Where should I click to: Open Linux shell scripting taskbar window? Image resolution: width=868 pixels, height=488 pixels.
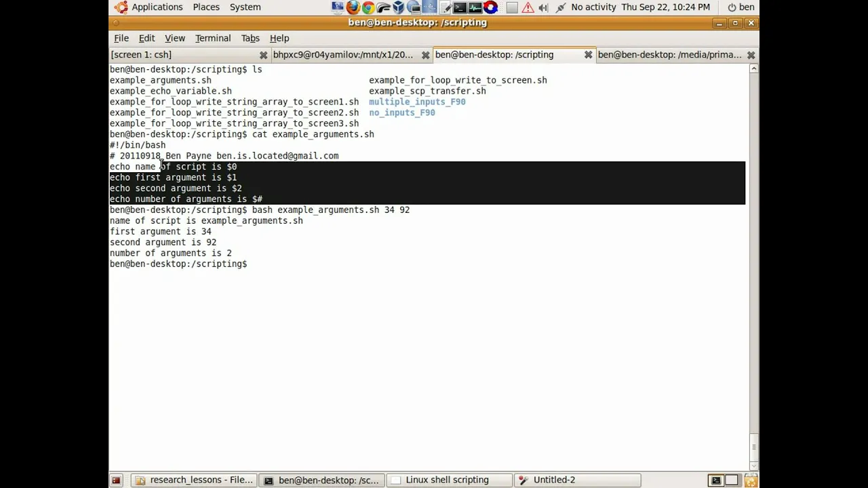(448, 480)
